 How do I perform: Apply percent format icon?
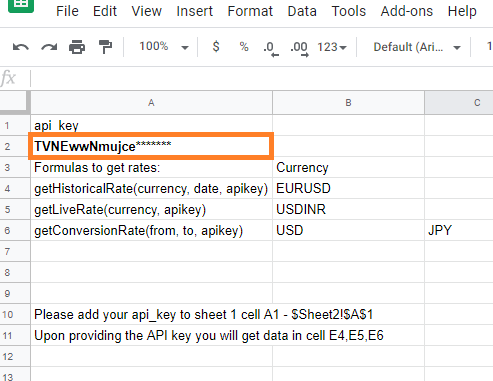[244, 47]
